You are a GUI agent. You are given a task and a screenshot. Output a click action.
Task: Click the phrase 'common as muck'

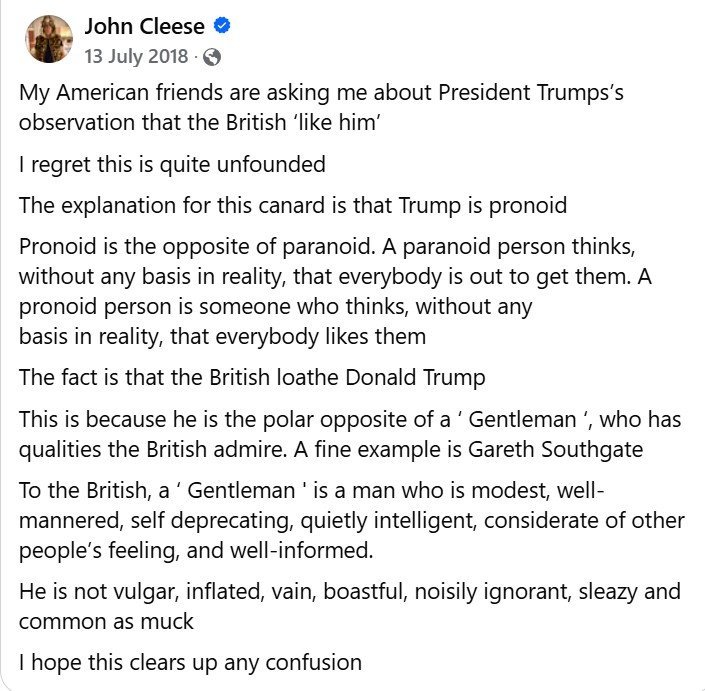click(106, 622)
